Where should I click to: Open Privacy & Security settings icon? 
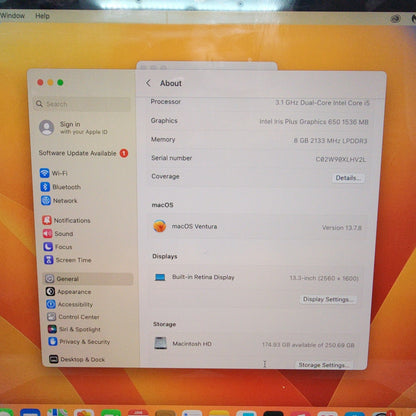(x=53, y=341)
